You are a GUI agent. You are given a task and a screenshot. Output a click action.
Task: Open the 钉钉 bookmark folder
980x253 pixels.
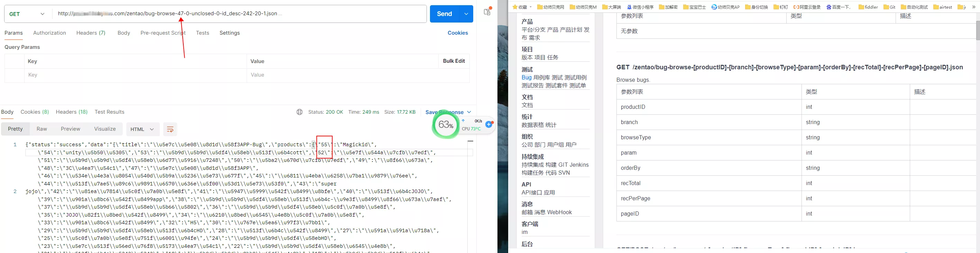pos(781,7)
